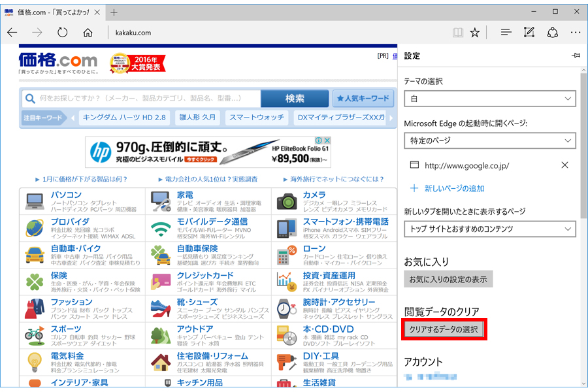This screenshot has width=588, height=392.
Task: Click the watch icon for 腕時計・アクセサリー
Action: click(287, 308)
